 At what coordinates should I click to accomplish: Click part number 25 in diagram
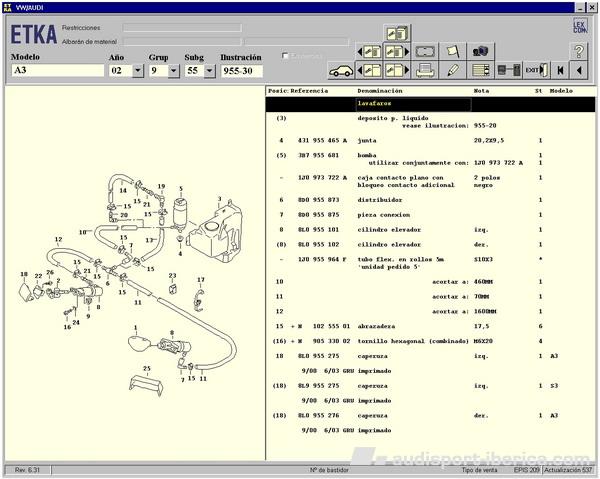pos(147,368)
